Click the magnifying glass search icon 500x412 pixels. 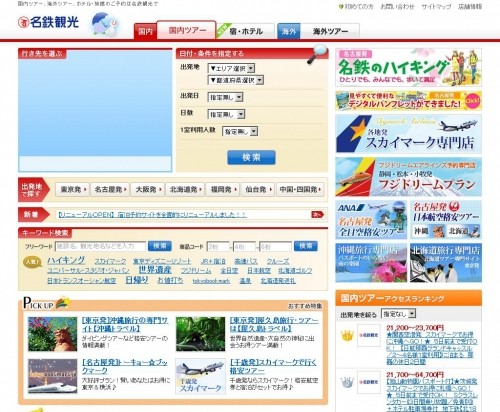click(x=317, y=54)
